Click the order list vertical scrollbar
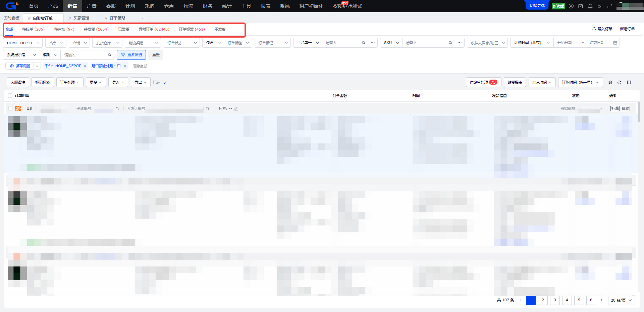 [638, 112]
